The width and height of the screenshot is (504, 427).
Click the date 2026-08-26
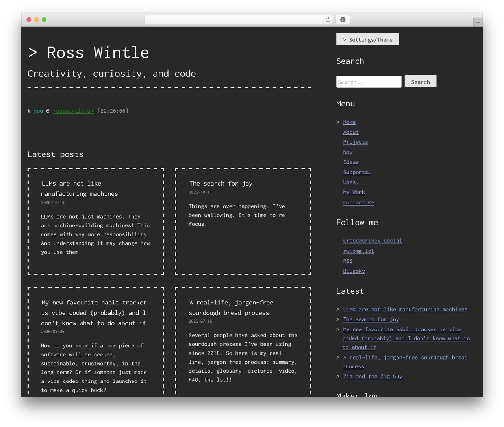(53, 332)
